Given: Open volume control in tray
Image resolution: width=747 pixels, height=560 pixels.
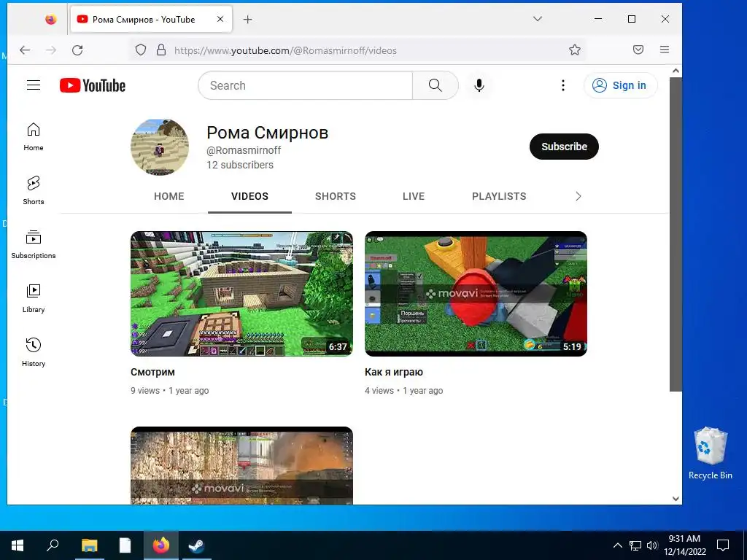Looking at the screenshot, I should tap(652, 545).
